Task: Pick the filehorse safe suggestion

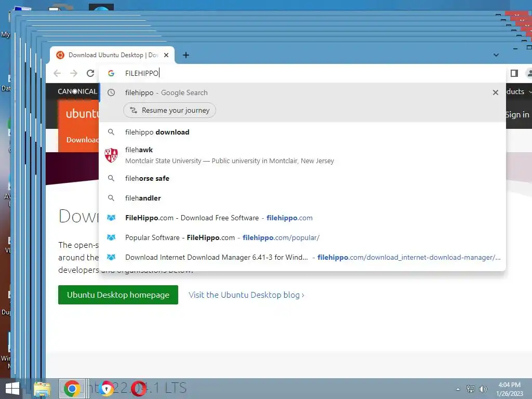Action: click(302, 179)
